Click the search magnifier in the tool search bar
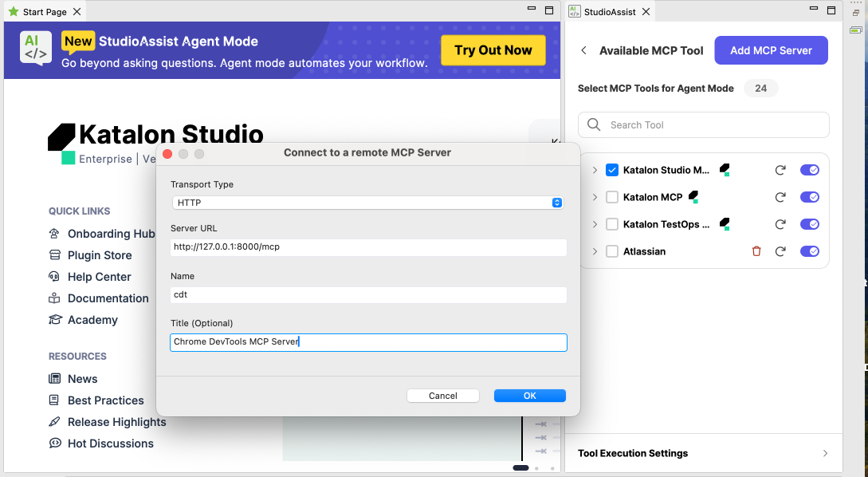Screen dimensions: 868x477 click(593, 124)
